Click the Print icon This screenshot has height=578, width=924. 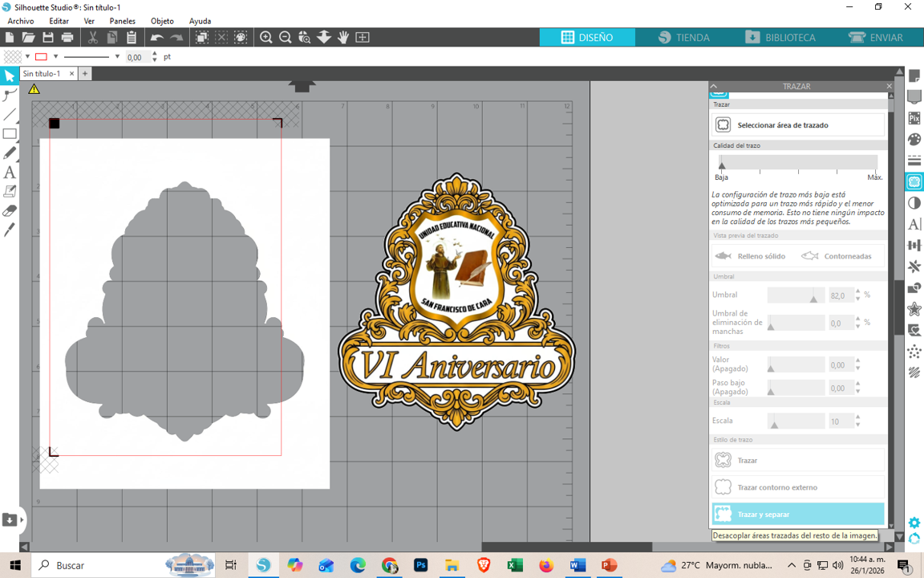[67, 37]
